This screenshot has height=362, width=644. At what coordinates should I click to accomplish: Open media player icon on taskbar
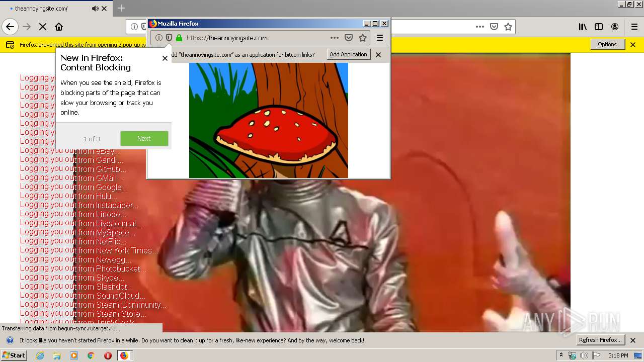[74, 355]
